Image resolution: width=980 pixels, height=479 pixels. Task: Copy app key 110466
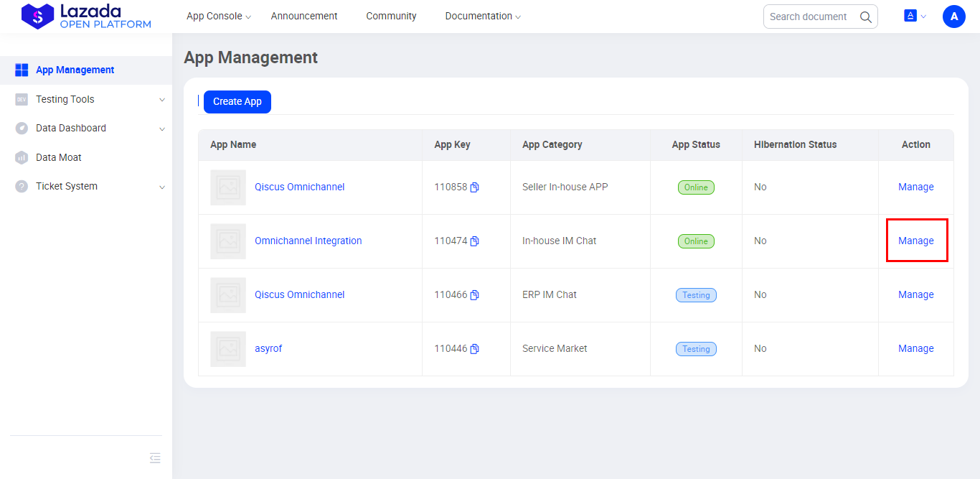point(474,295)
